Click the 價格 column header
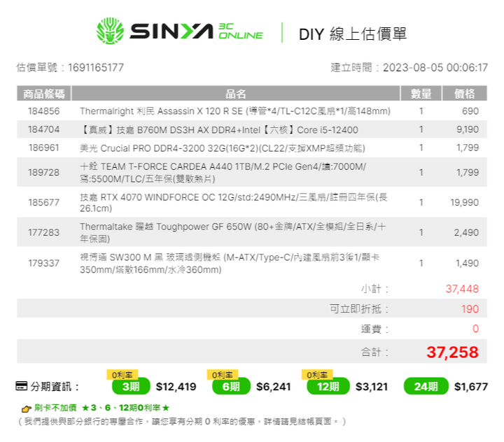Image resolution: width=504 pixels, height=442 pixels. (465, 94)
